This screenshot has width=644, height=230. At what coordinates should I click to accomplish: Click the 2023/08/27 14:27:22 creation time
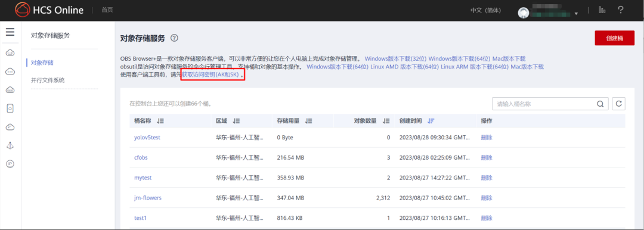point(434,178)
